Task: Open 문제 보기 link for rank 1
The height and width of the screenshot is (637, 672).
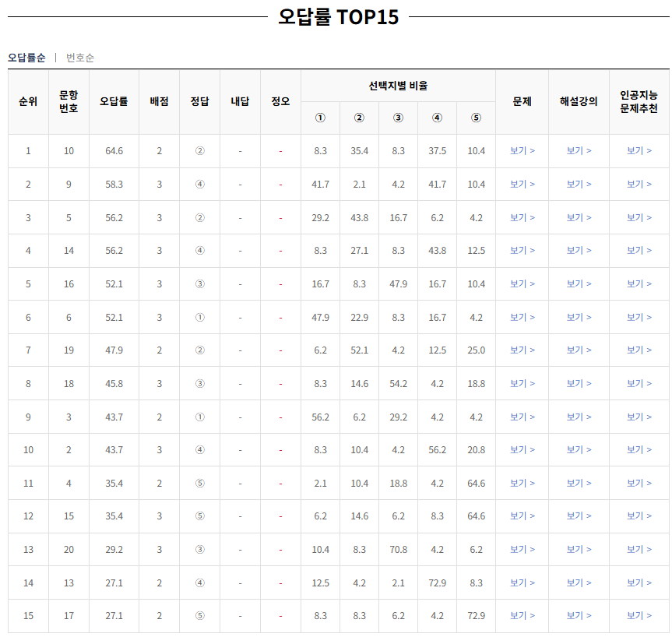Action: pyautogui.click(x=522, y=151)
